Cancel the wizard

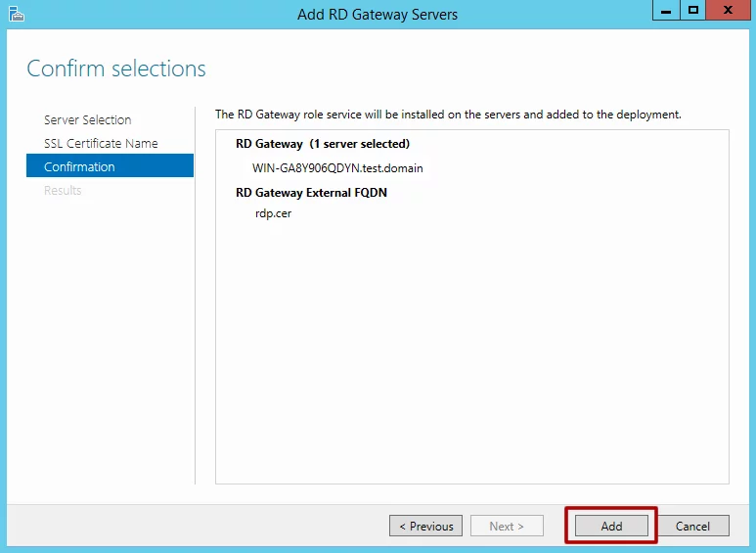point(692,526)
